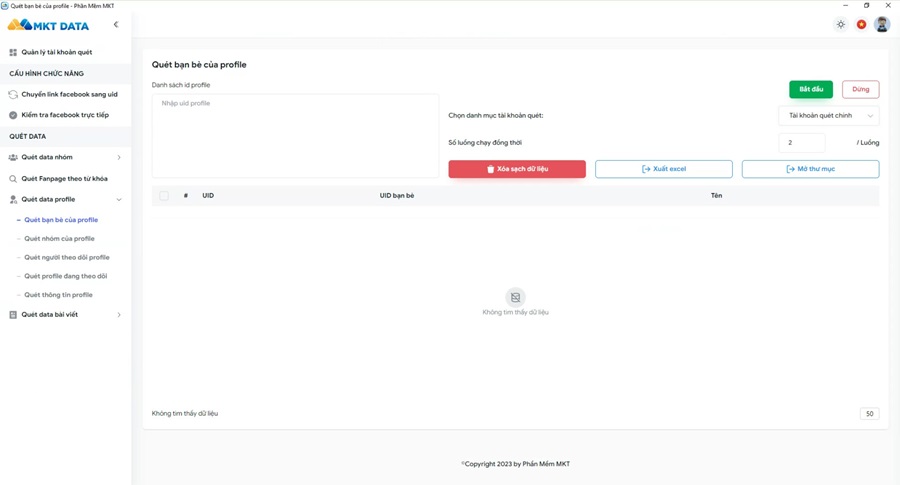Open the user avatar profile menu
Image resolution: width=900 pixels, height=485 pixels.
pyautogui.click(x=882, y=25)
